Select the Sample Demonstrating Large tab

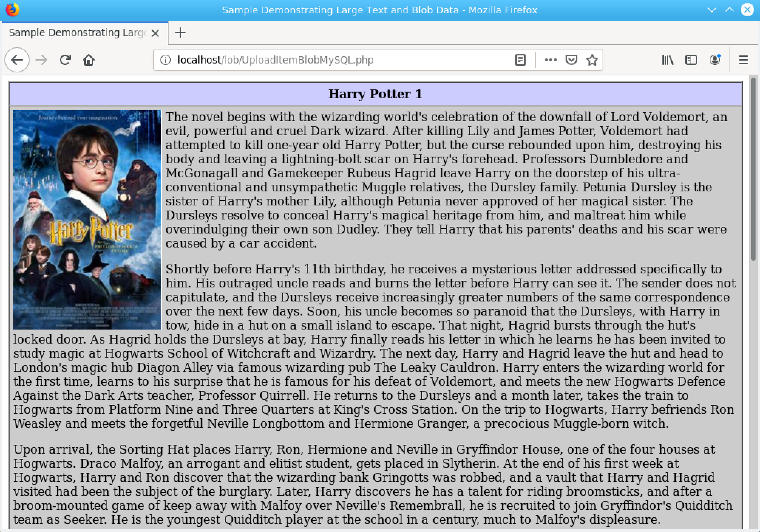coord(85,33)
